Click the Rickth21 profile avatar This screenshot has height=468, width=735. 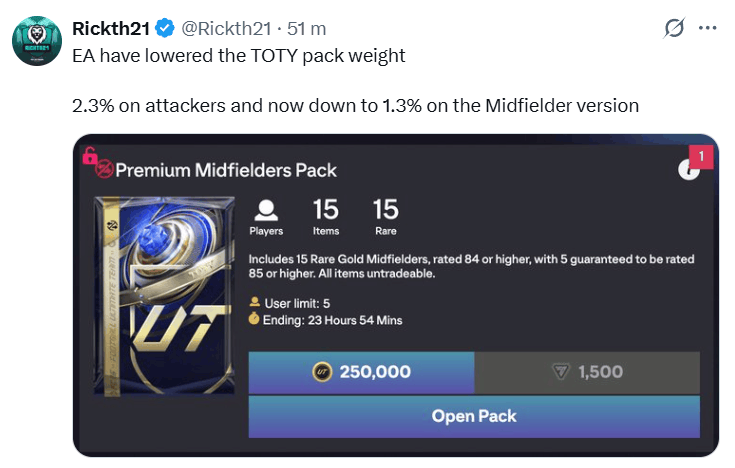click(x=38, y=40)
